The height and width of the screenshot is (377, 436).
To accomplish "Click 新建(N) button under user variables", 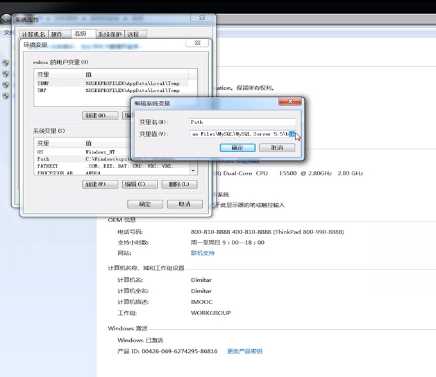I will click(100, 115).
